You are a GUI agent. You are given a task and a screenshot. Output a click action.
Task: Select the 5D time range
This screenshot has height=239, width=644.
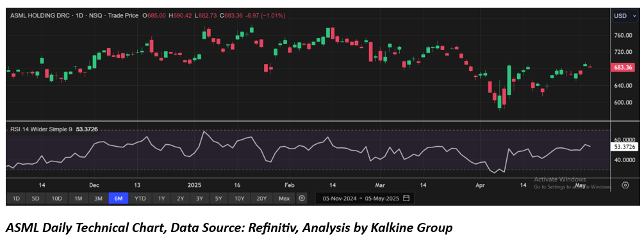point(36,199)
